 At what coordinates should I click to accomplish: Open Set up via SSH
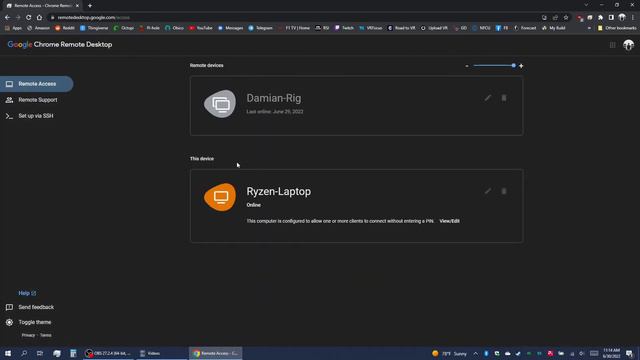(x=37, y=116)
